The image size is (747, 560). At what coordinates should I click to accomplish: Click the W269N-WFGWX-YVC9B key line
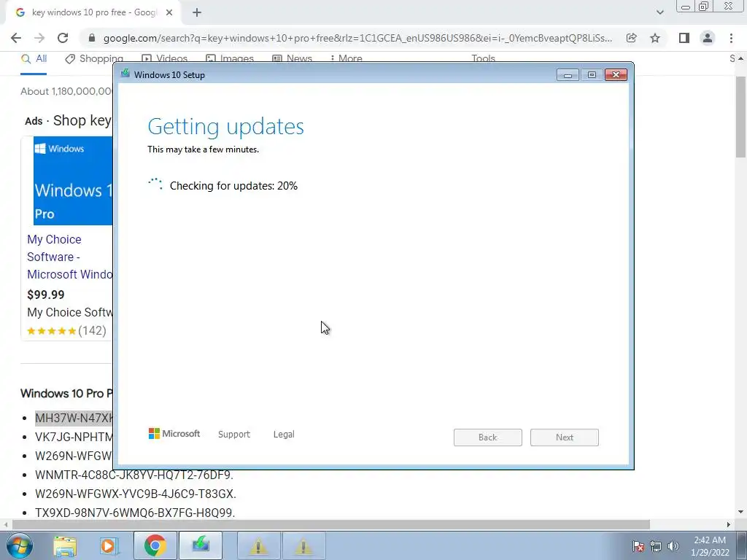point(136,494)
